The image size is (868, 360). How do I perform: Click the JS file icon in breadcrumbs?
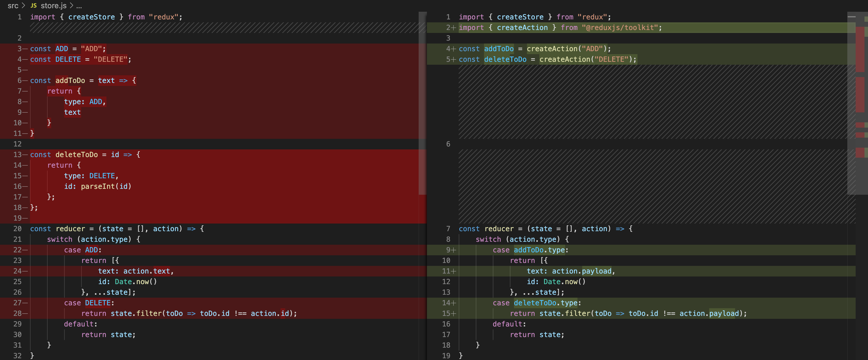(33, 6)
